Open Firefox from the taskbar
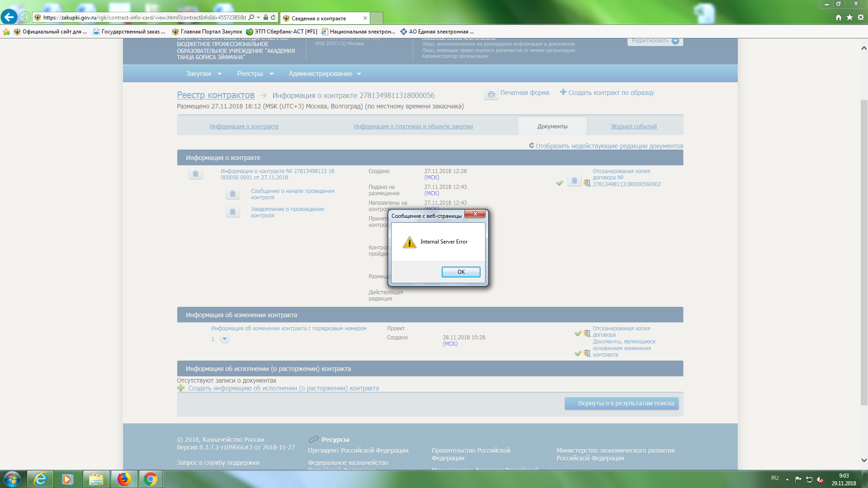The image size is (868, 488). pos(124,479)
